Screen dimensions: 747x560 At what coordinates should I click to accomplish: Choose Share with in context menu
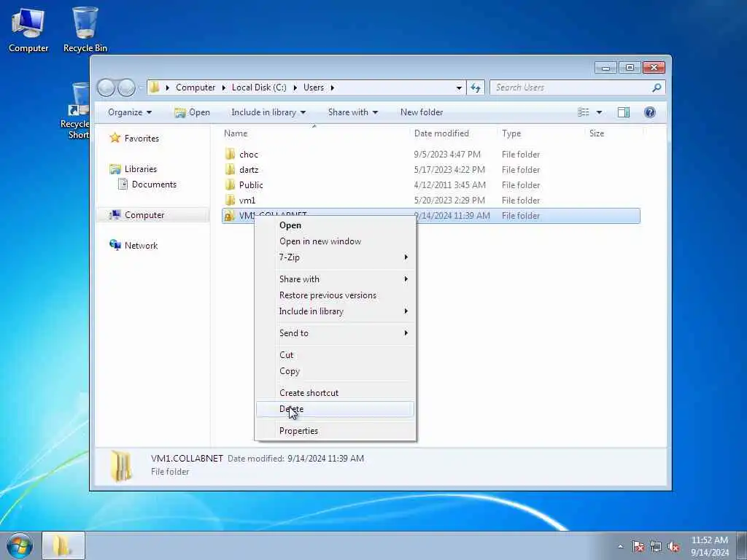tap(336, 279)
